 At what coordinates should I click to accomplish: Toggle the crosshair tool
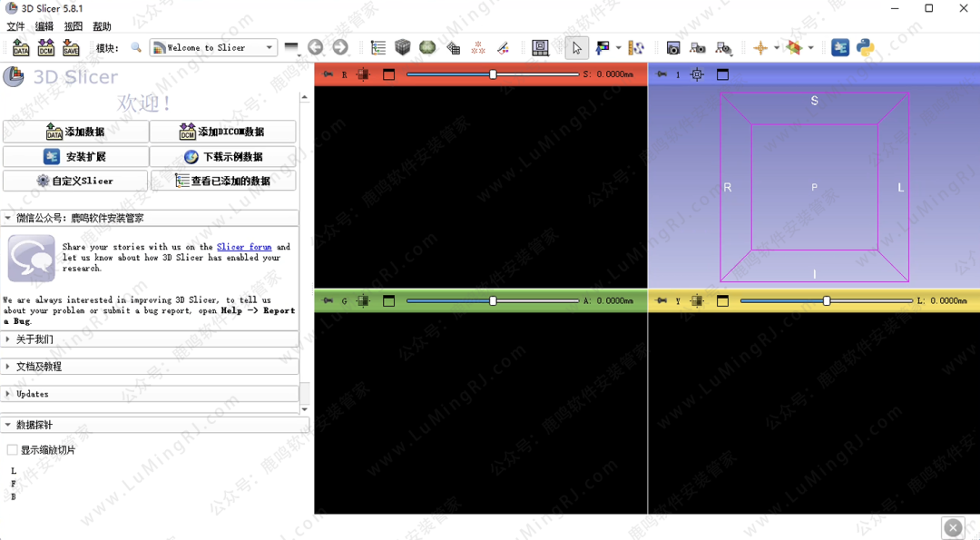(x=760, y=47)
